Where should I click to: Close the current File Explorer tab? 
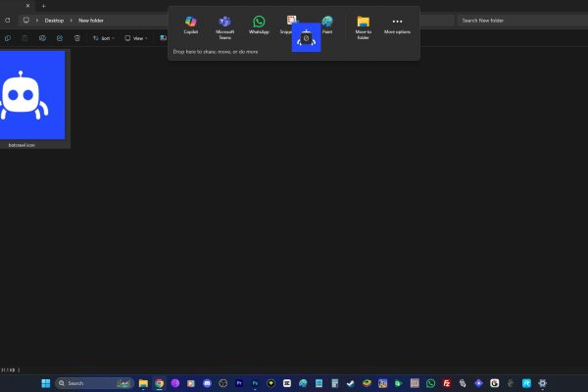tap(27, 6)
